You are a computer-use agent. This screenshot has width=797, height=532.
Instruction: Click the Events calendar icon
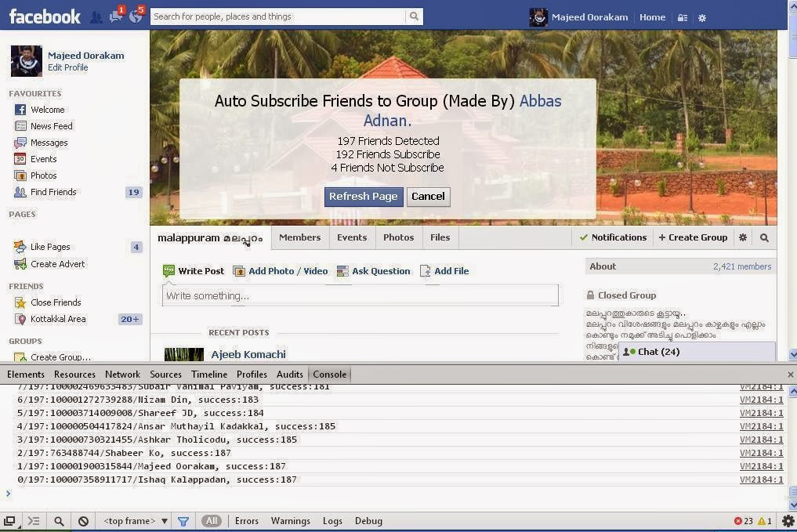pyautogui.click(x=20, y=159)
